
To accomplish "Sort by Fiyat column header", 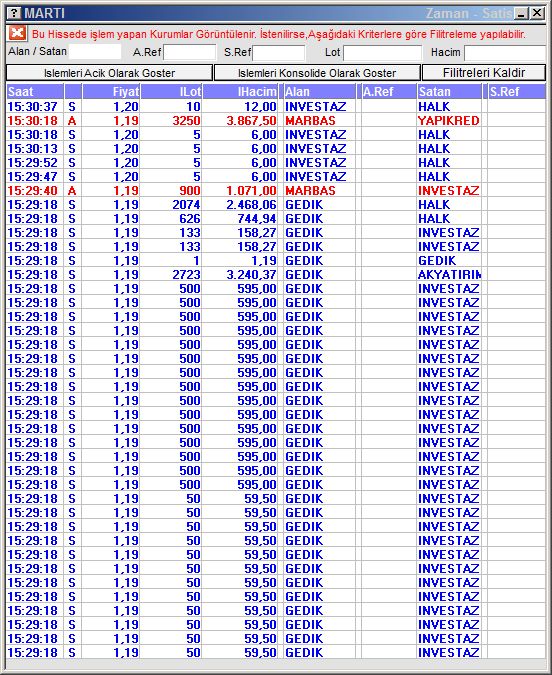I will coord(111,91).
